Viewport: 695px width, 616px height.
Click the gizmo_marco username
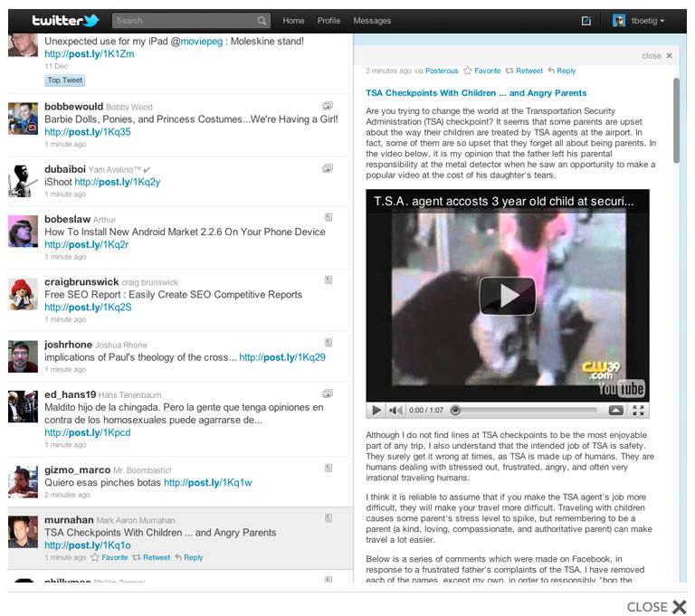pyautogui.click(x=77, y=469)
